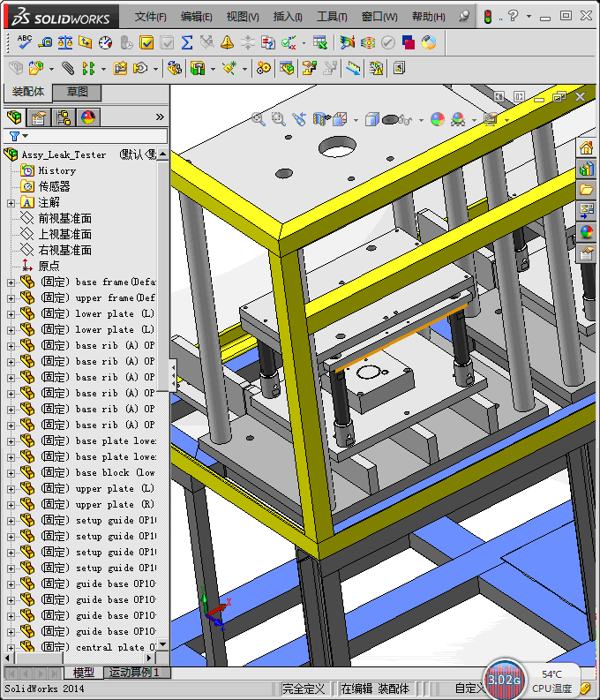Screen dimensions: 600x700
Task: Open the 帮助(H) menu
Action: [x=428, y=17]
